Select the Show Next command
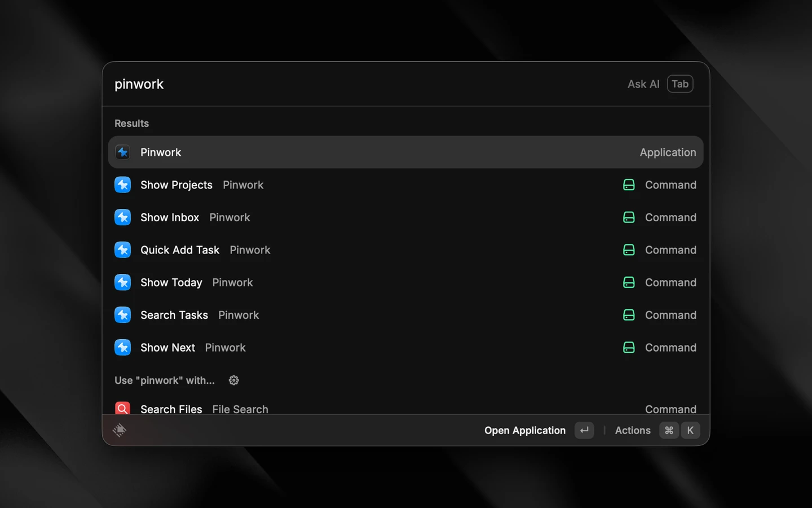 (405, 348)
